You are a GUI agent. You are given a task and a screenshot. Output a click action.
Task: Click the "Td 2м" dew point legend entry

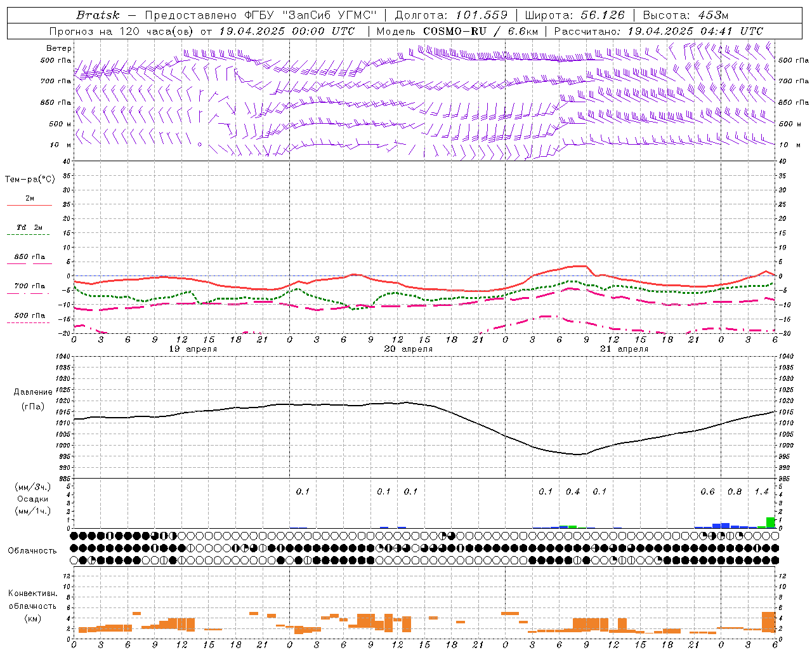pyautogui.click(x=29, y=227)
